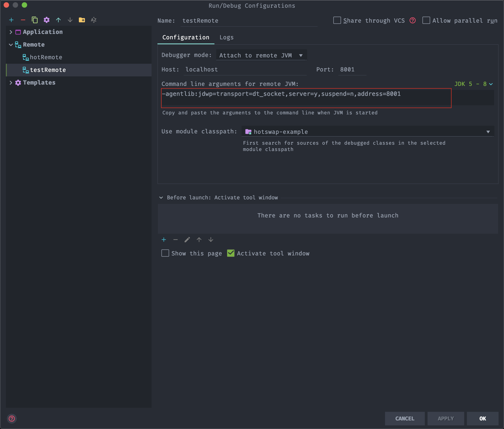This screenshot has width=504, height=429.
Task: Click Share through VCS help icon
Action: coord(413,20)
